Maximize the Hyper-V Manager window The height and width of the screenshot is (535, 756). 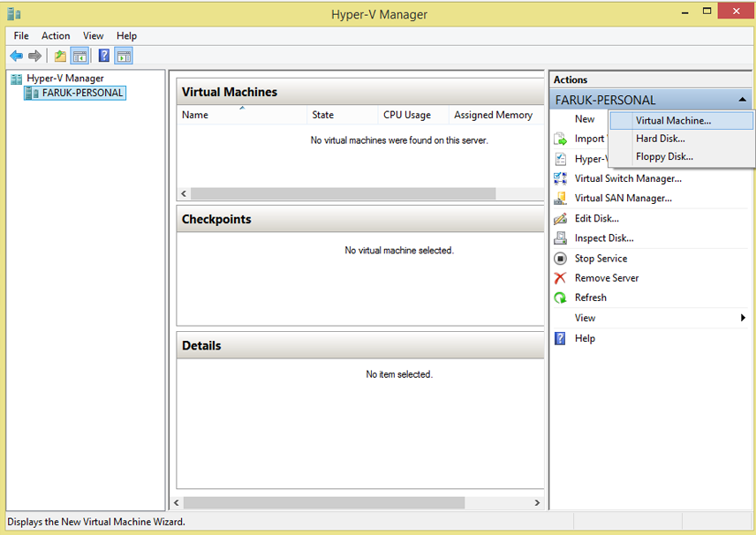(707, 11)
